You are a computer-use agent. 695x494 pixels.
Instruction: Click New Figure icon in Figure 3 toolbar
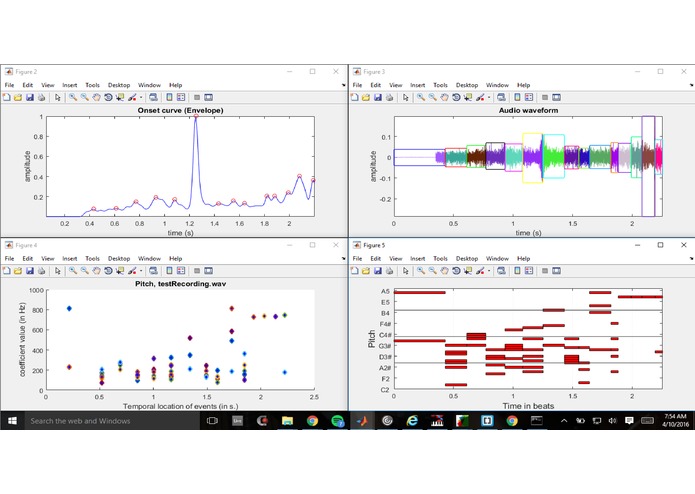(x=355, y=97)
